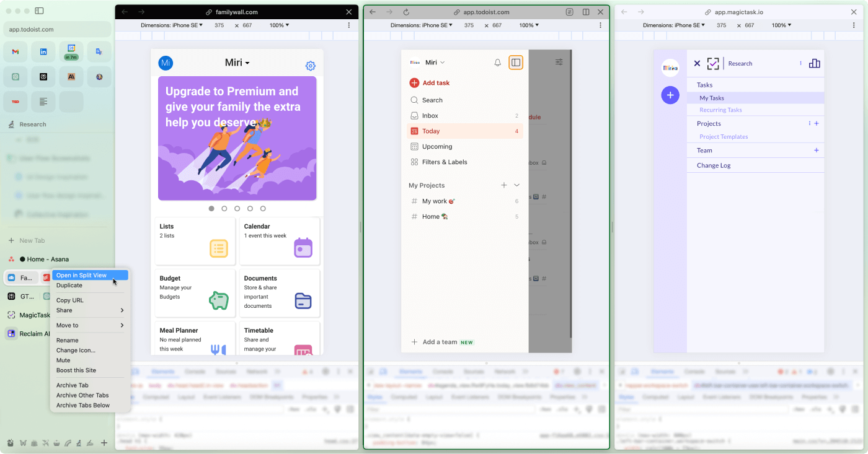Collapse the My Projects section chevron
The height and width of the screenshot is (454, 868).
(x=517, y=185)
